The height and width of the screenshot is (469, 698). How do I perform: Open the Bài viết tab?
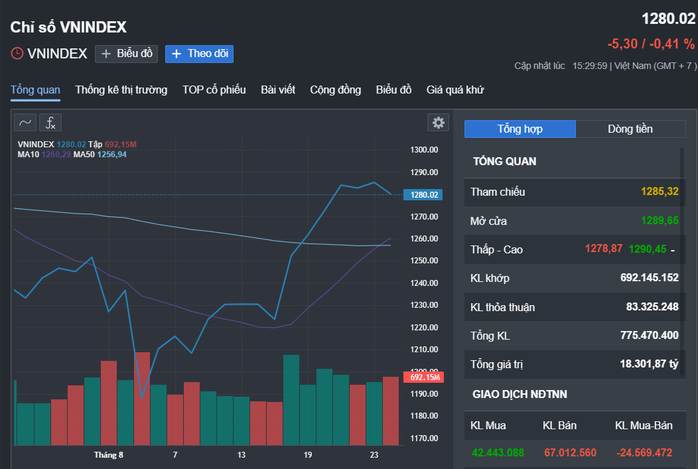[278, 90]
